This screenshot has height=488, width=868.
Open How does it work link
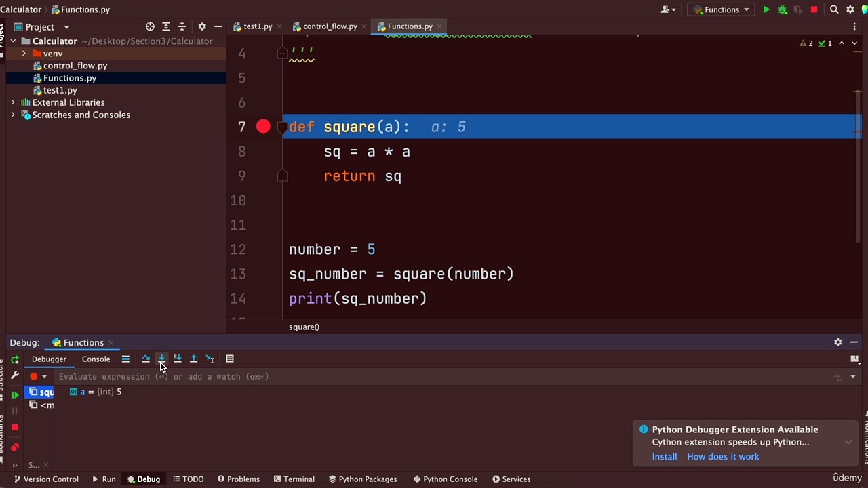coord(723,457)
